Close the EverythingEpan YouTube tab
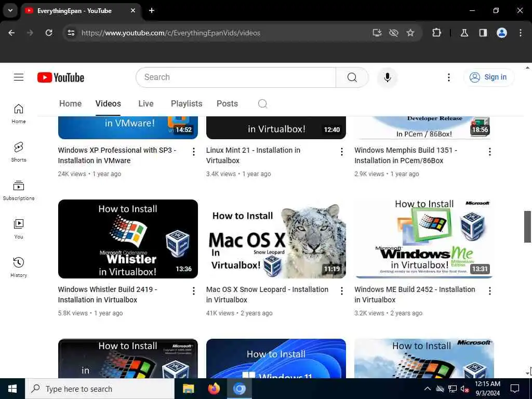Image resolution: width=532 pixels, height=399 pixels. (133, 10)
